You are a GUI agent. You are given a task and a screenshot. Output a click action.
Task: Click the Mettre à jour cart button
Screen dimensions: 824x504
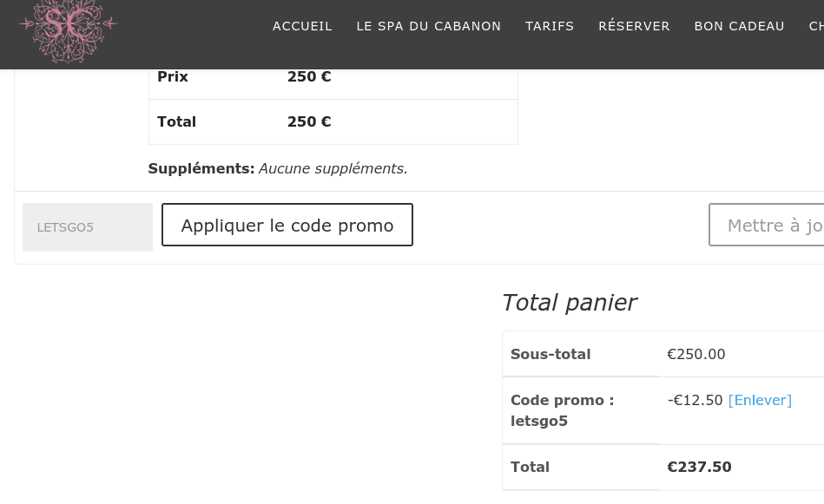tap(766, 225)
